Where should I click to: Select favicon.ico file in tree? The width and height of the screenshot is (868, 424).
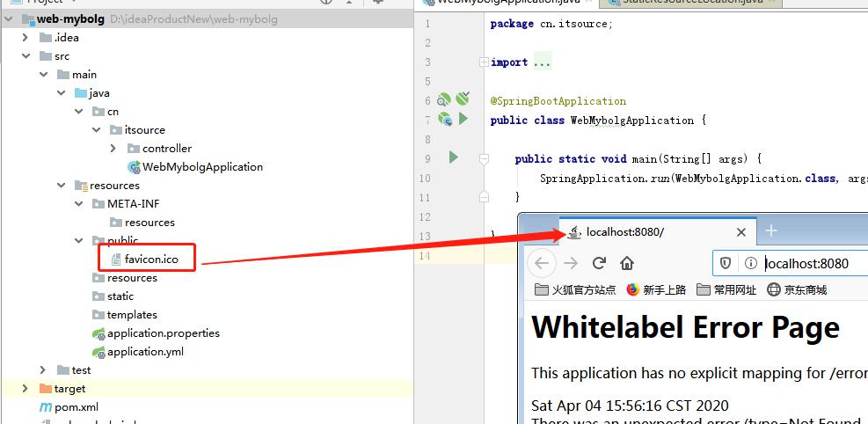(x=151, y=259)
